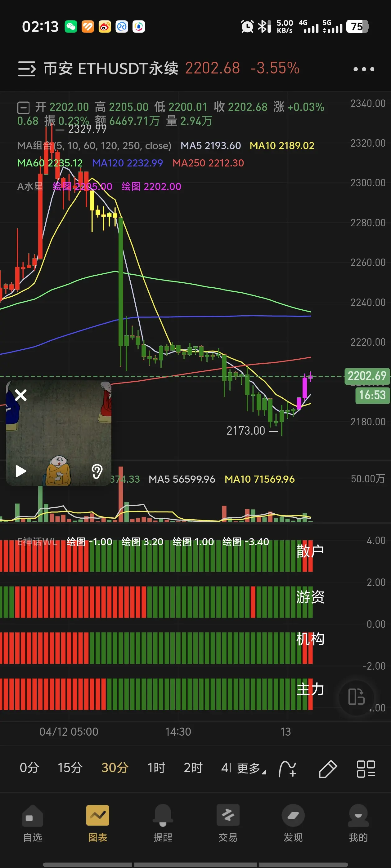Tap the 主力 row label
The height and width of the screenshot is (868, 391).
click(310, 689)
